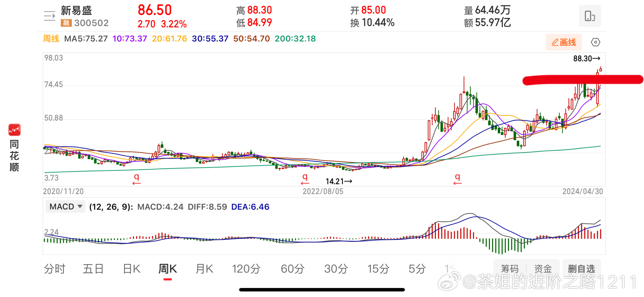Tap the iOS home indicator bar

pyautogui.click(x=322, y=290)
